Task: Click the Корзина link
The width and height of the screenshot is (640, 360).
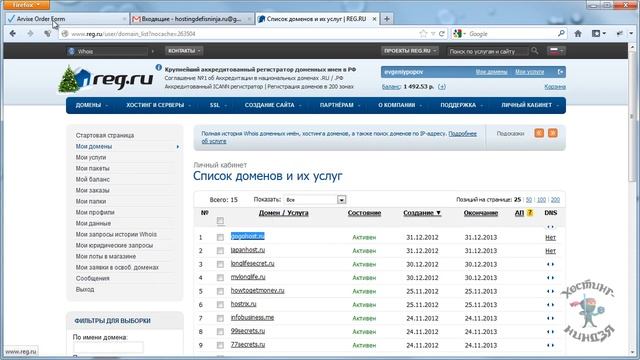Action: (x=555, y=87)
